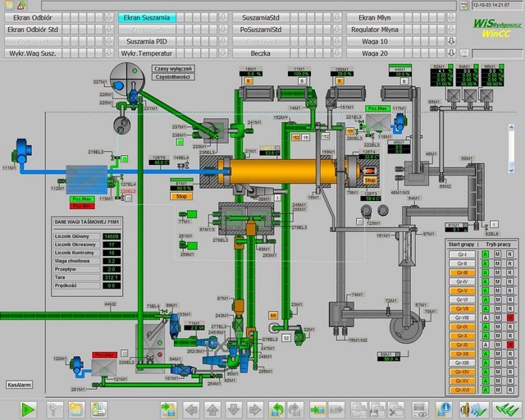The height and width of the screenshot is (420, 525).
Task: Select red R for Gr-VIII
Action: point(510,317)
